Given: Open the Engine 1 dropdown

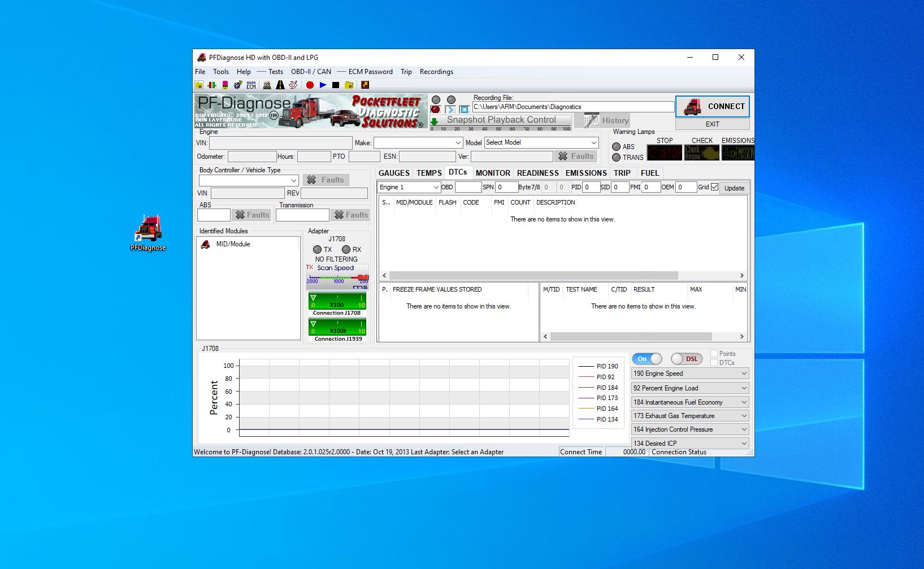Looking at the screenshot, I should (x=409, y=187).
